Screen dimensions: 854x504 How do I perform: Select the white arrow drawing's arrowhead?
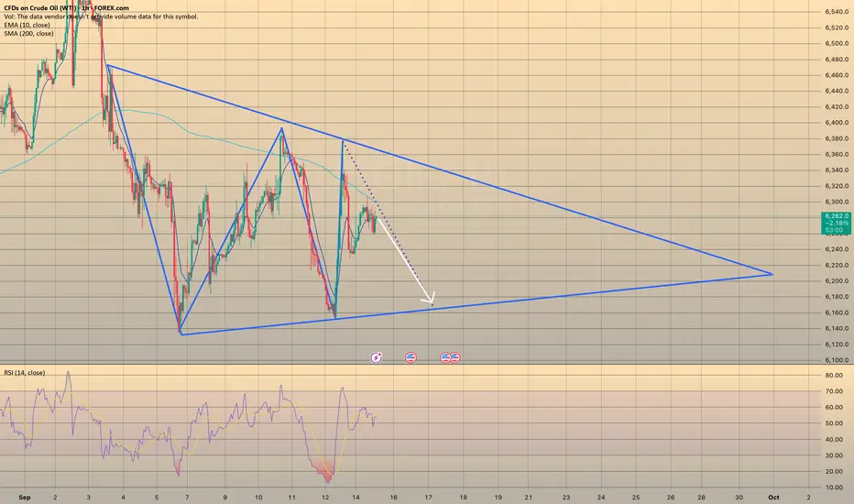coord(429,299)
